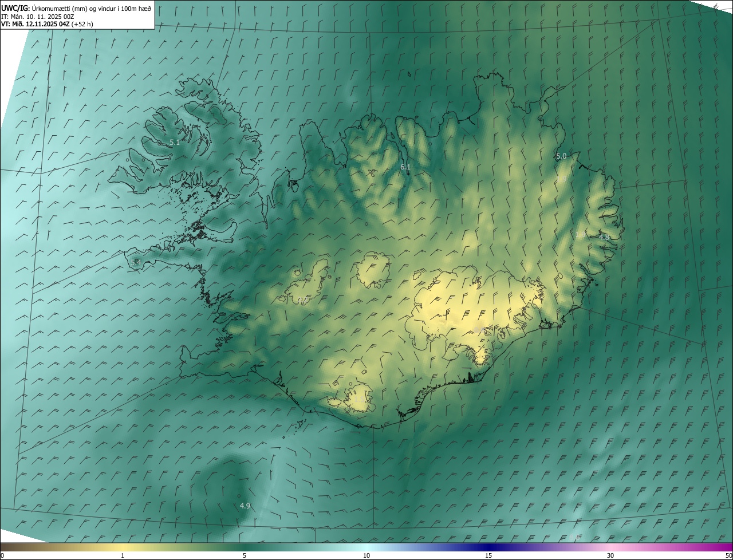
Task: Click the 4.9 value in the southern ocean
Action: click(245, 506)
